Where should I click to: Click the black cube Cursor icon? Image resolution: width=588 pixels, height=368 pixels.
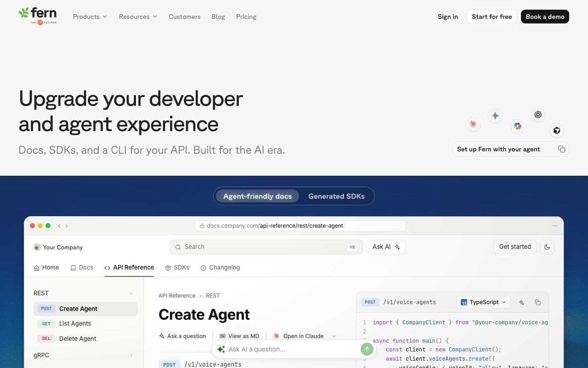557,131
